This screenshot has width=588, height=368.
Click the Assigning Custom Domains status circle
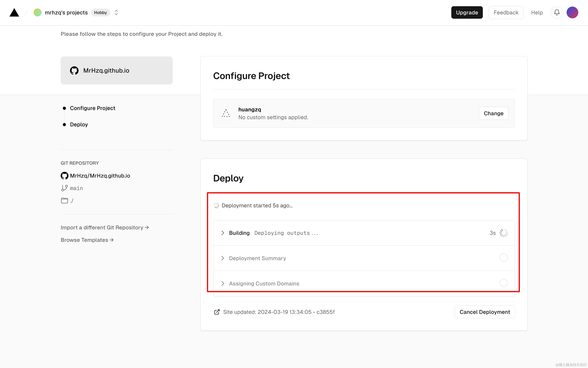pyautogui.click(x=503, y=283)
